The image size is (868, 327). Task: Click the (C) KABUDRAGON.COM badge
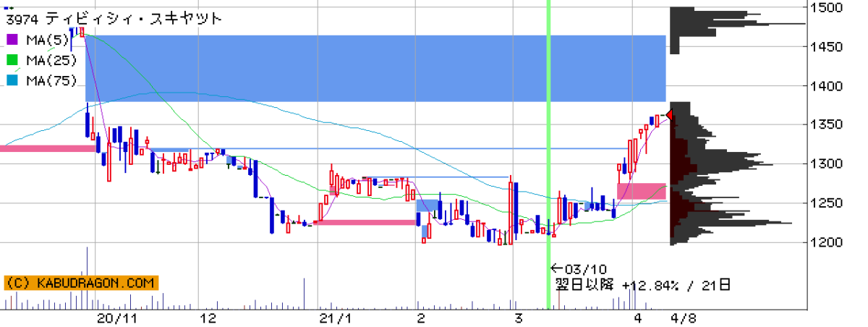pos(80,283)
